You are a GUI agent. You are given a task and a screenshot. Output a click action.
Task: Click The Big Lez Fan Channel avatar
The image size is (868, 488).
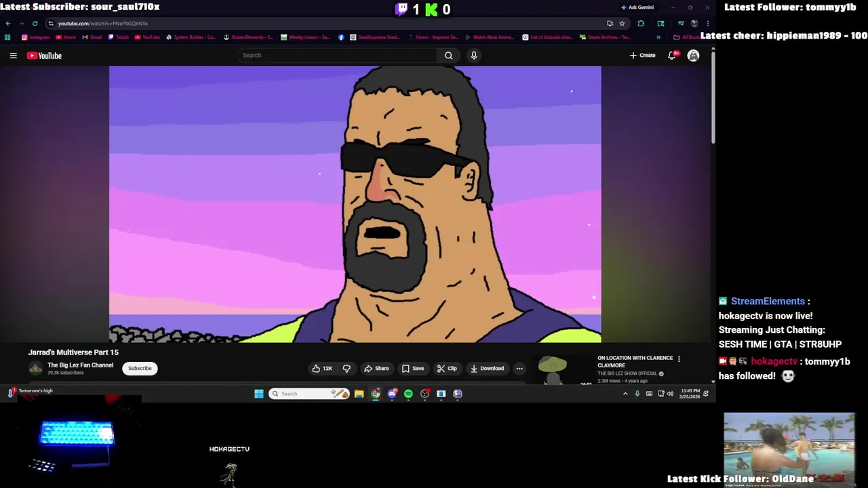click(35, 369)
